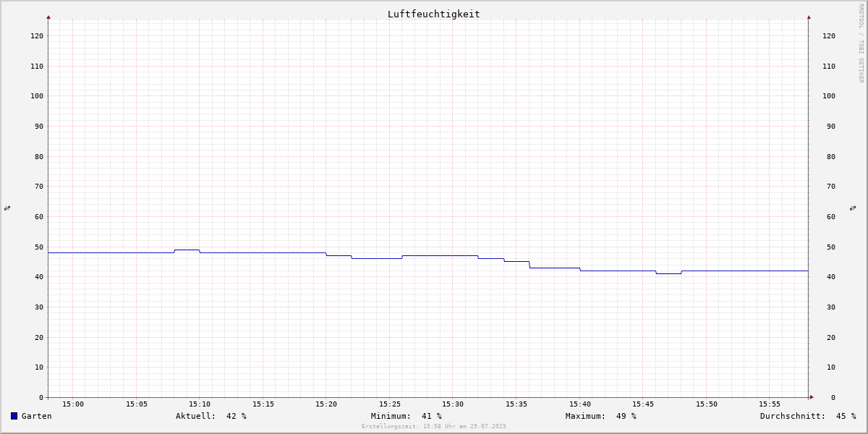
Task: Click the left axis 120 label
Action: [x=37, y=35]
